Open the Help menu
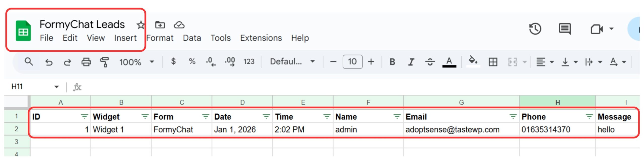Screen dimensions: 644x164 point(300,38)
